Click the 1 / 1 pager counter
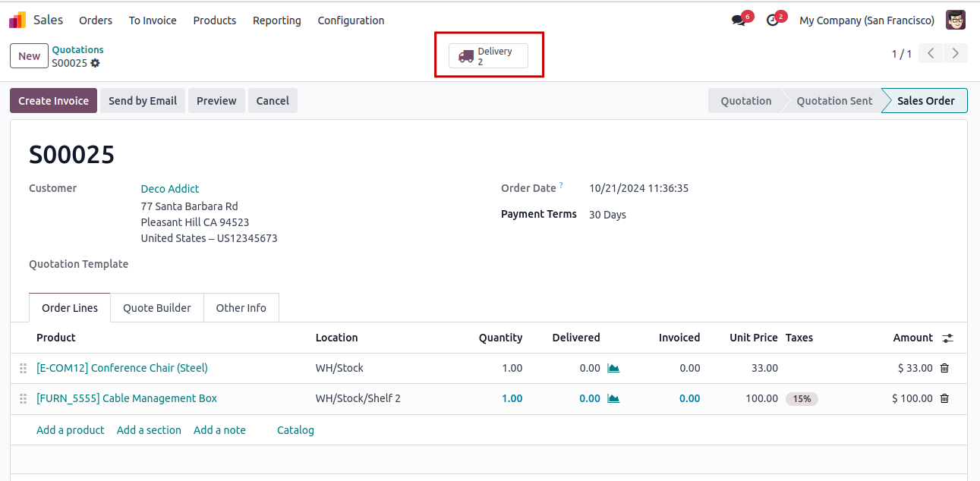Viewport: 980px width, 481px height. point(902,54)
